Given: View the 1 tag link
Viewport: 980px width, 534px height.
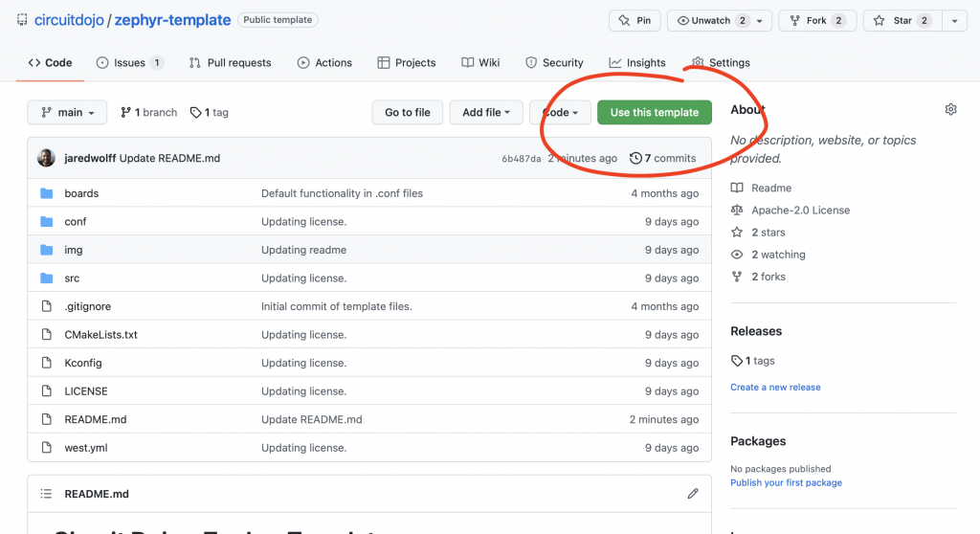Looking at the screenshot, I should [210, 113].
